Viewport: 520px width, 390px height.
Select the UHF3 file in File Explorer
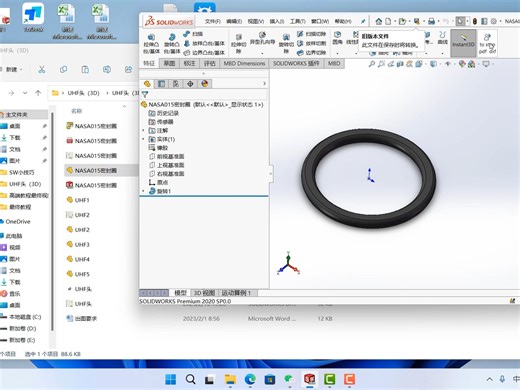pos(78,244)
